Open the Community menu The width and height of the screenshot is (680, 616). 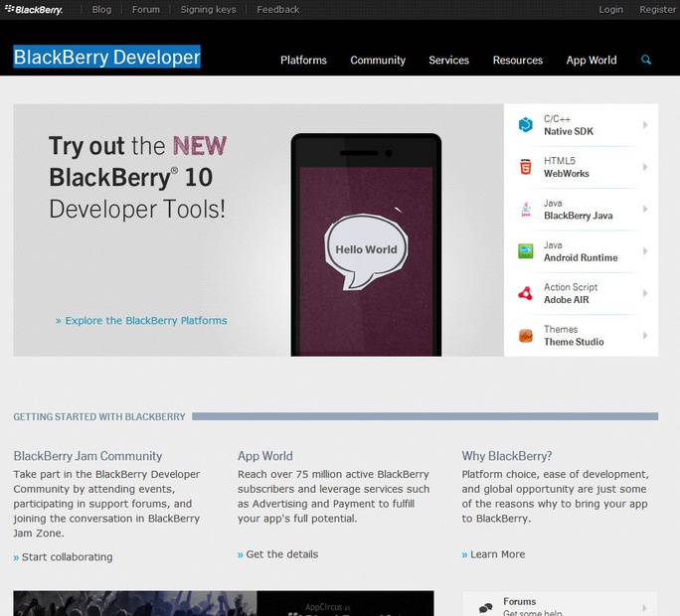378,61
